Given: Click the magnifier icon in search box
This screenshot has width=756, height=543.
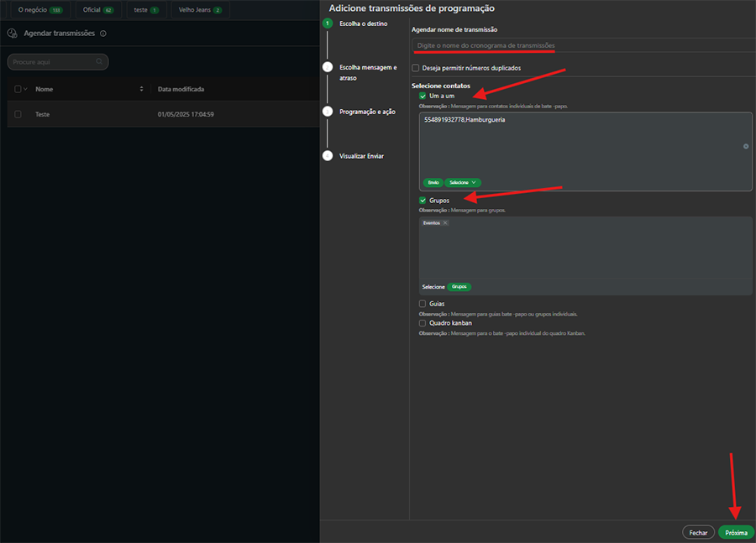Looking at the screenshot, I should [x=99, y=62].
